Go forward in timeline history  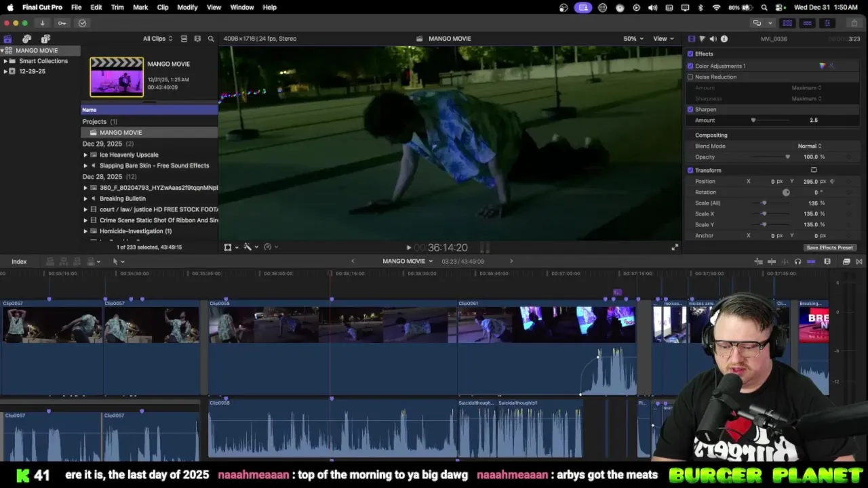511,262
